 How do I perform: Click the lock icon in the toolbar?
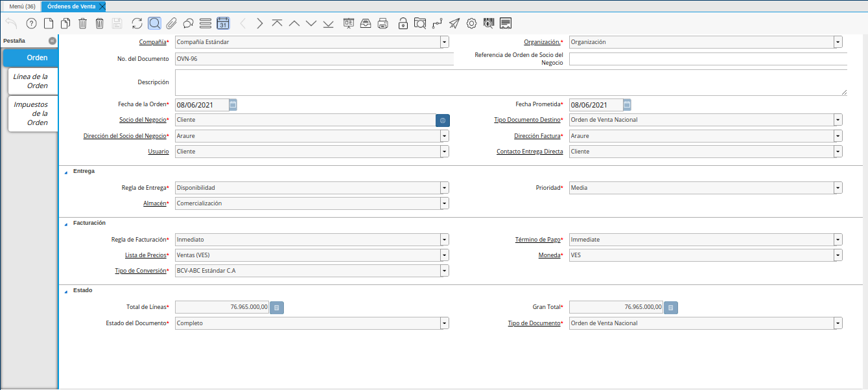[403, 23]
